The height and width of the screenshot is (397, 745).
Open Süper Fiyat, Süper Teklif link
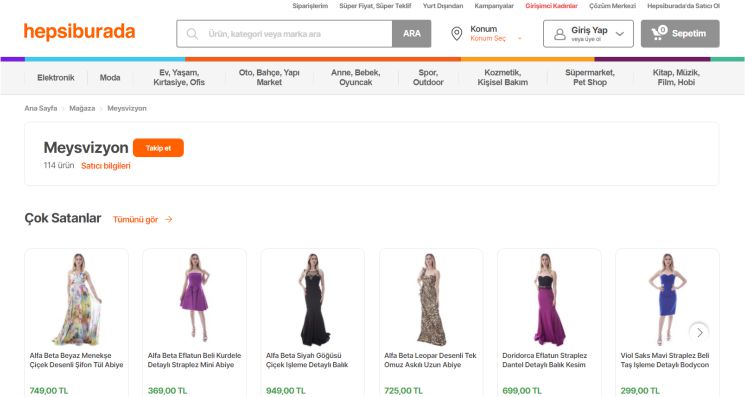click(375, 6)
